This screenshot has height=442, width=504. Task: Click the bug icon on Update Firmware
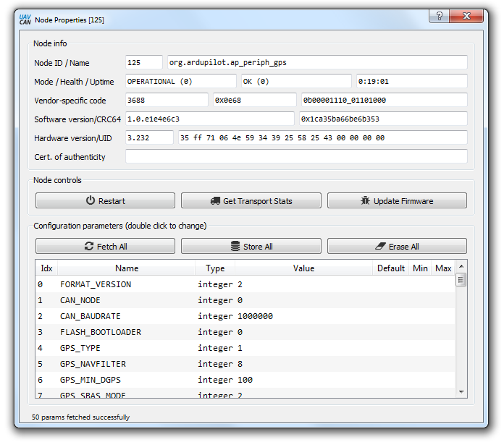coord(366,201)
